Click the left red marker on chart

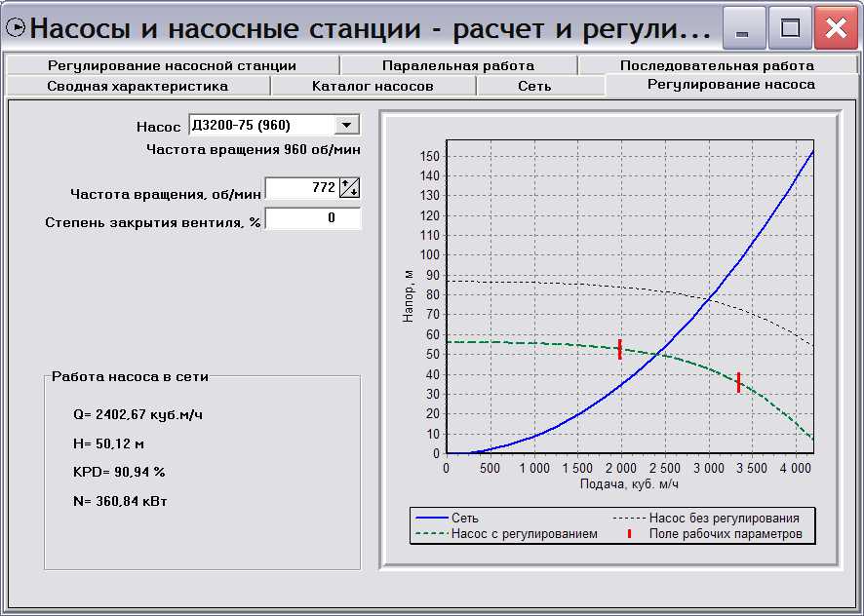619,349
